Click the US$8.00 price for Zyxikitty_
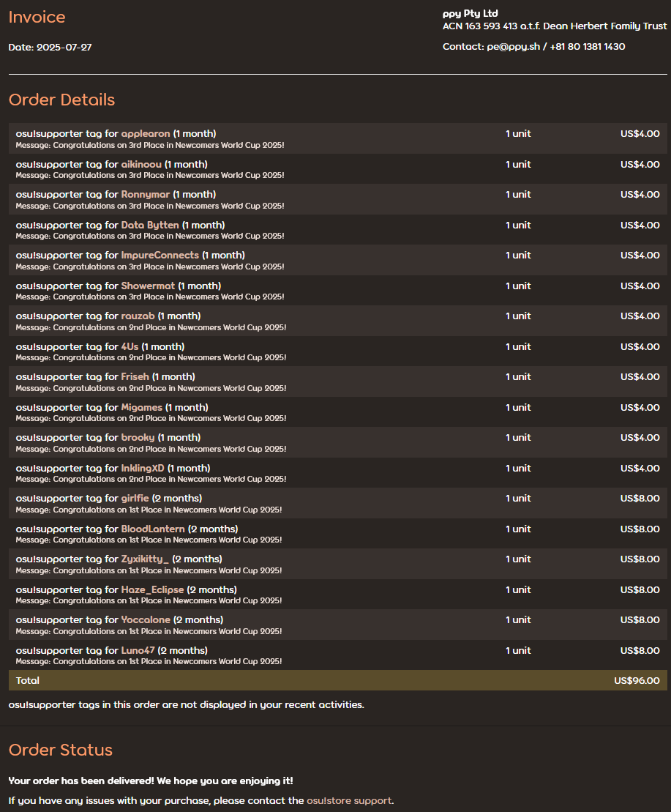The image size is (671, 812). click(x=640, y=559)
